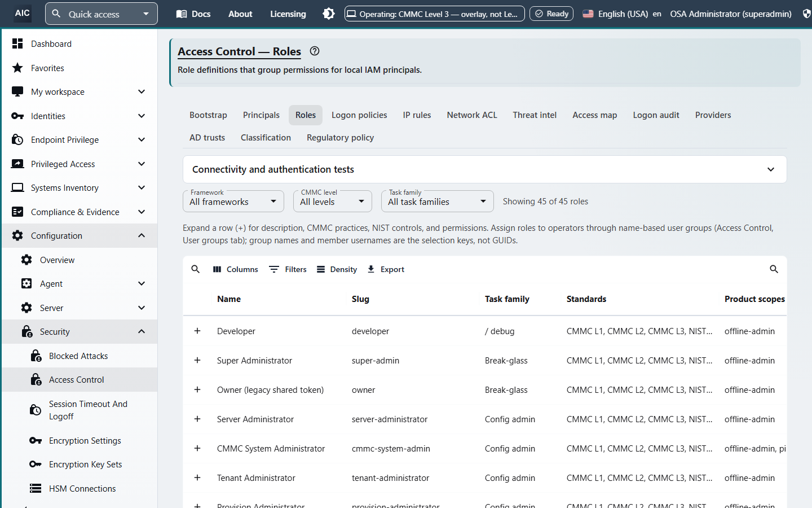
Task: Open the About page link
Action: (x=240, y=14)
